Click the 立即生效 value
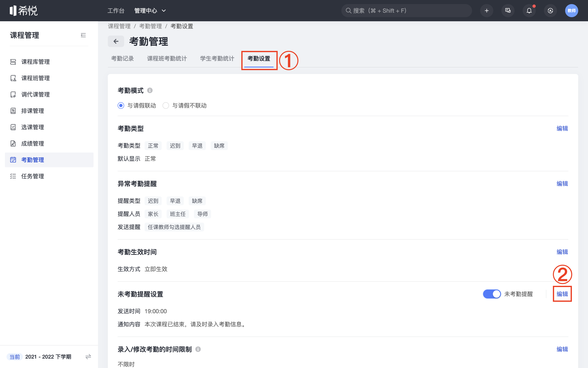Viewport: 588px width, 368px height. click(x=156, y=269)
